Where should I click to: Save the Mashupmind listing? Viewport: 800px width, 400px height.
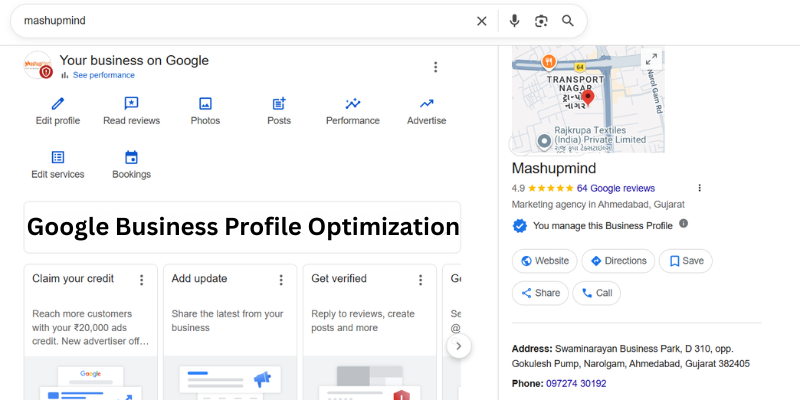686,261
